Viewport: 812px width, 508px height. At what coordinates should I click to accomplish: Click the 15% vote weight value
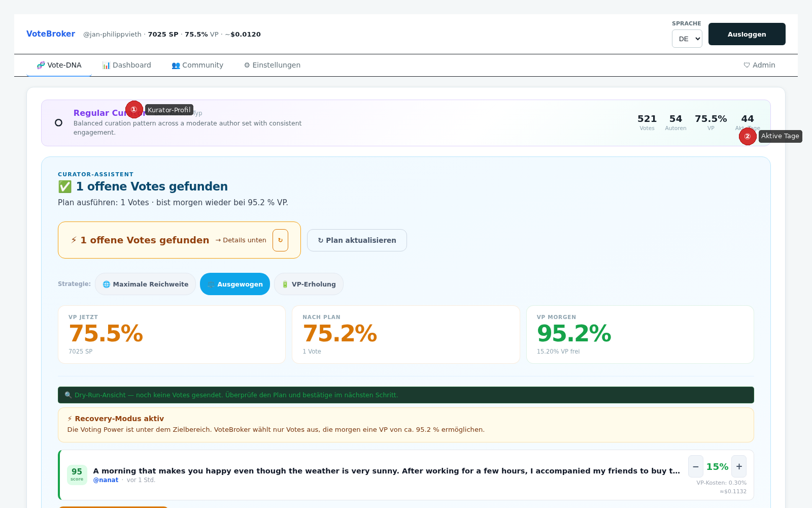[717, 466]
